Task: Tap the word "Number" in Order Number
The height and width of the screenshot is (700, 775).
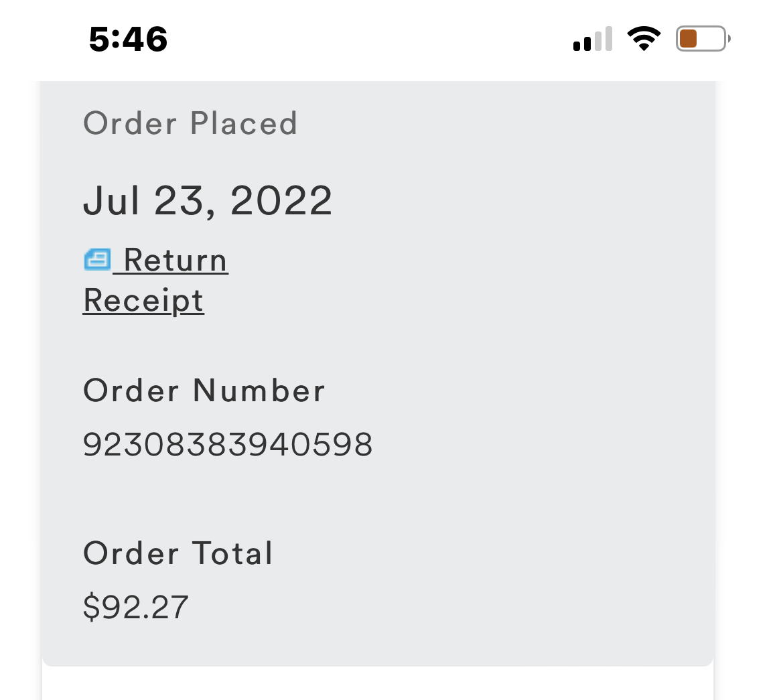Action: pos(259,391)
